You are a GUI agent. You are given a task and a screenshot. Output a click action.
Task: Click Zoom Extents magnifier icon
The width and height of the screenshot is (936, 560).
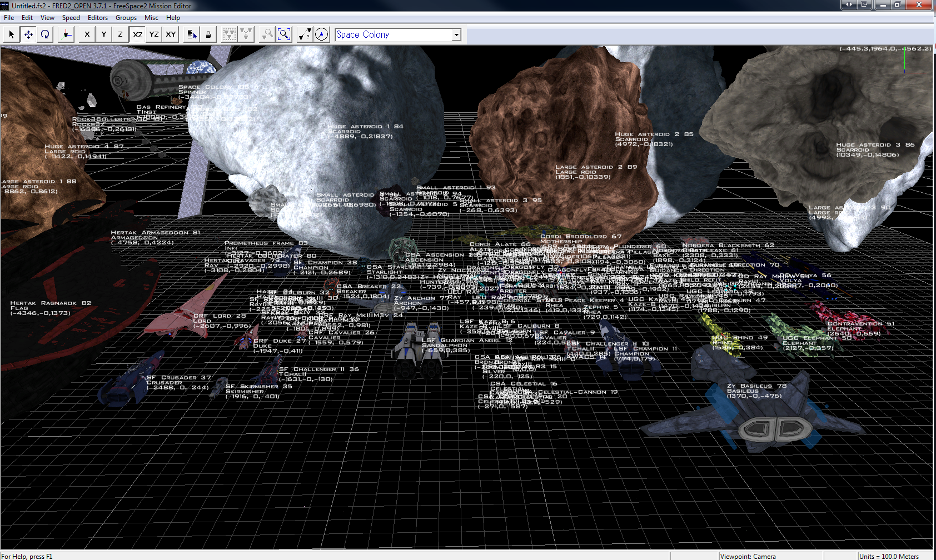click(x=284, y=34)
